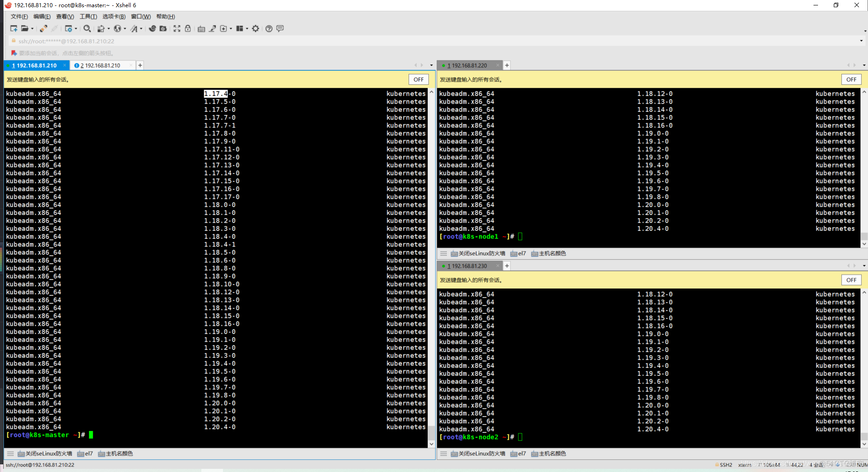Image resolution: width=868 pixels, height=472 pixels.
Task: Open the 选项卡(B) menu
Action: 114,17
